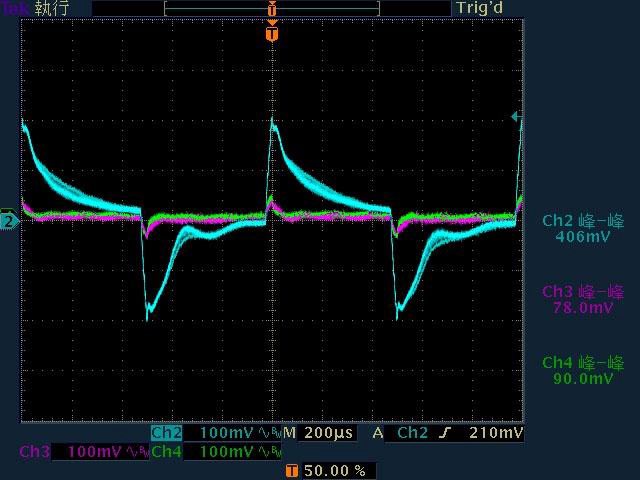The height and width of the screenshot is (480, 640).
Task: Select the purple Ch3 channel label
Action: (34, 452)
